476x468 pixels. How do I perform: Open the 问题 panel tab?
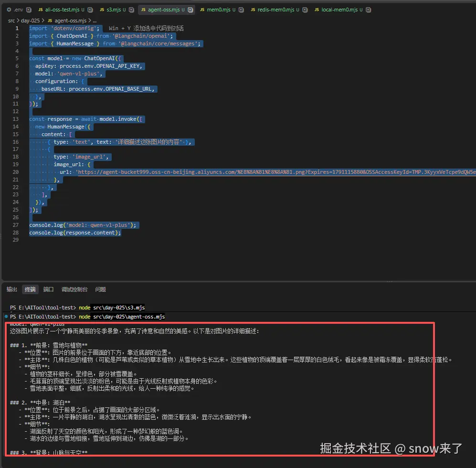click(x=100, y=289)
